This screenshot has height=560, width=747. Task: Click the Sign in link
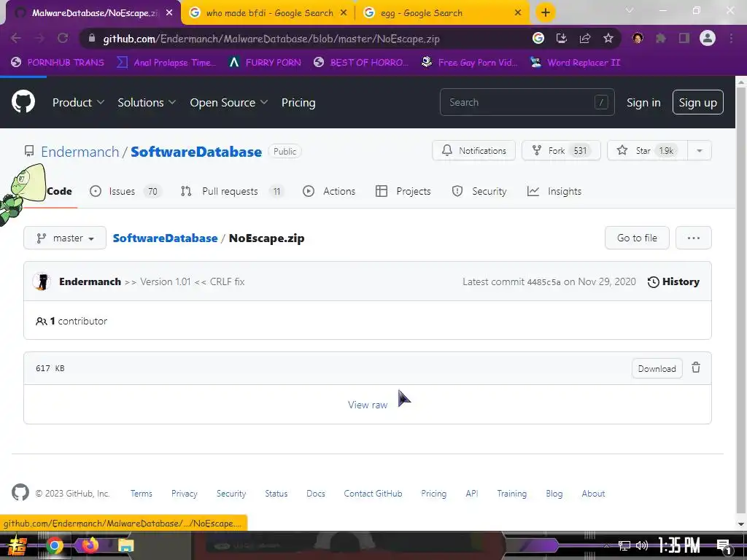[643, 102]
